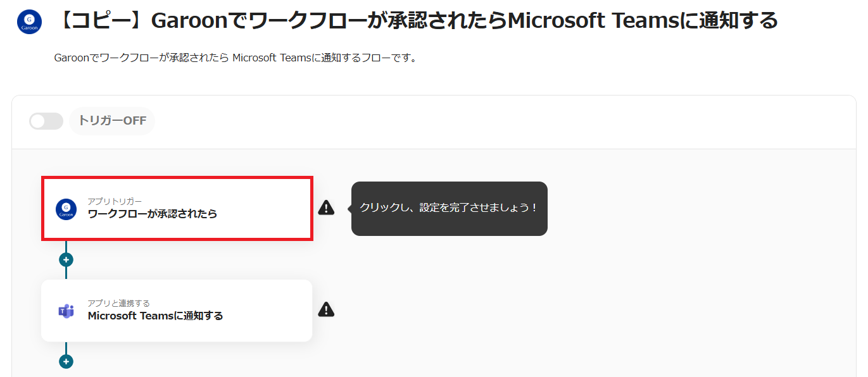The width and height of the screenshot is (868, 377).
Task: Click warning icon beside ワークフローが承認されたら card
Action: coord(326,207)
